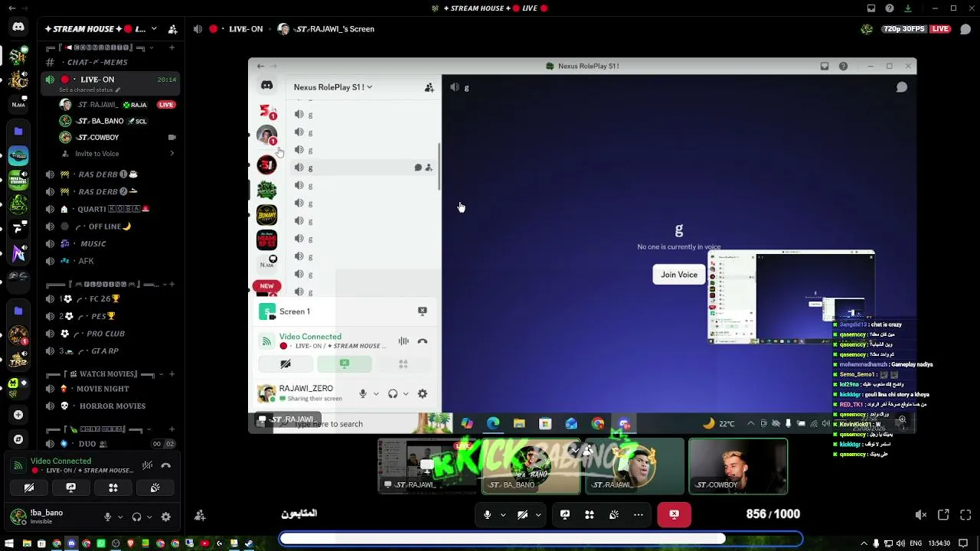Viewport: 980px width, 551px height.
Task: Open the N.MA server icon
Action: tap(18, 104)
